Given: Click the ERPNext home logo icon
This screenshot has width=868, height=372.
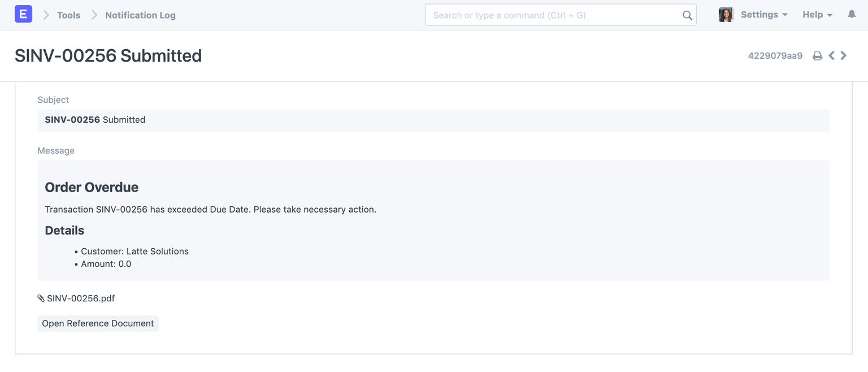Looking at the screenshot, I should click(x=23, y=14).
